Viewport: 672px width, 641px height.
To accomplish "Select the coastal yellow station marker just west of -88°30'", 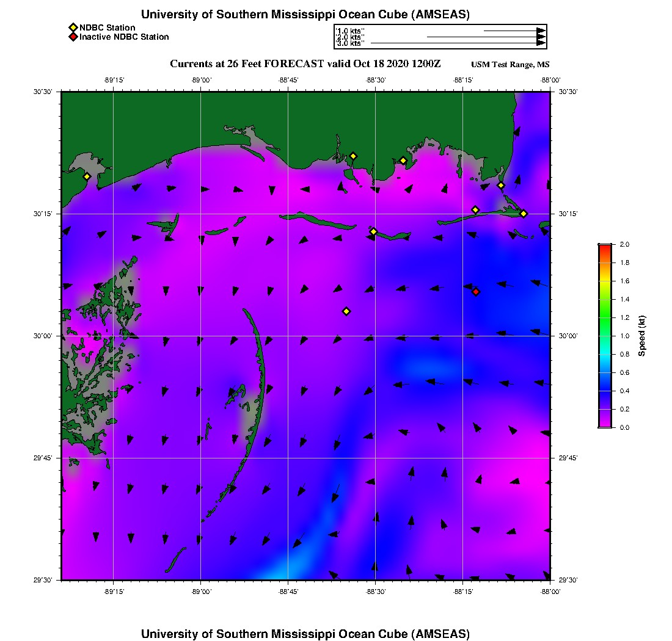I will pos(353,156).
